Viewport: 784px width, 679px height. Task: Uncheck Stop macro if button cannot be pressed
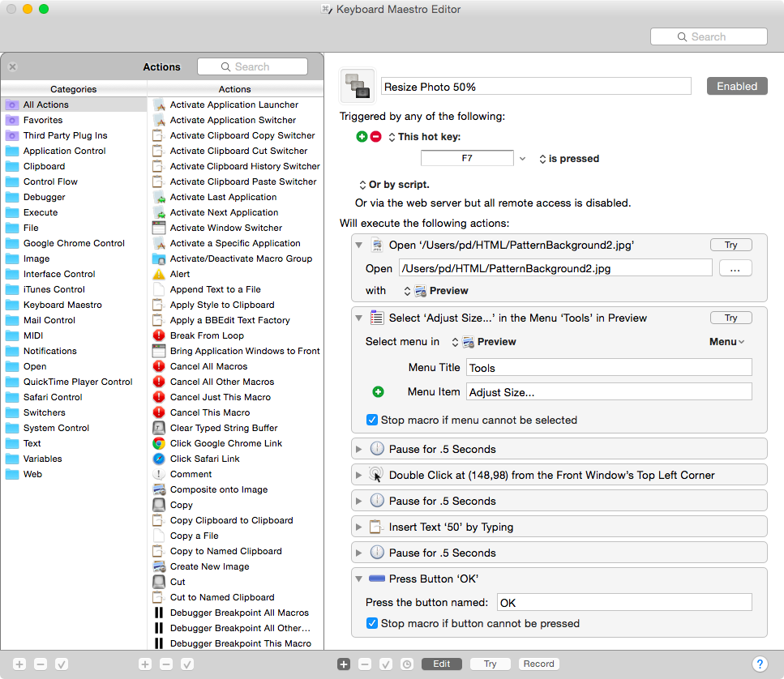(x=371, y=623)
